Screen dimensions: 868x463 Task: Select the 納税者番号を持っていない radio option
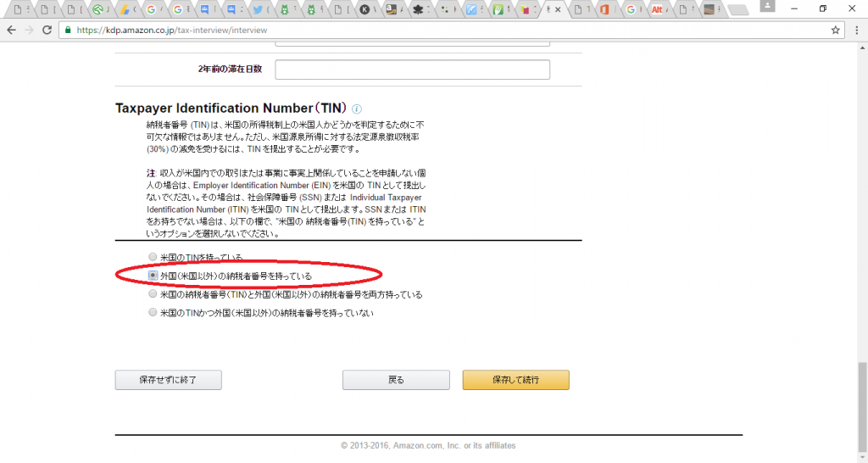153,312
